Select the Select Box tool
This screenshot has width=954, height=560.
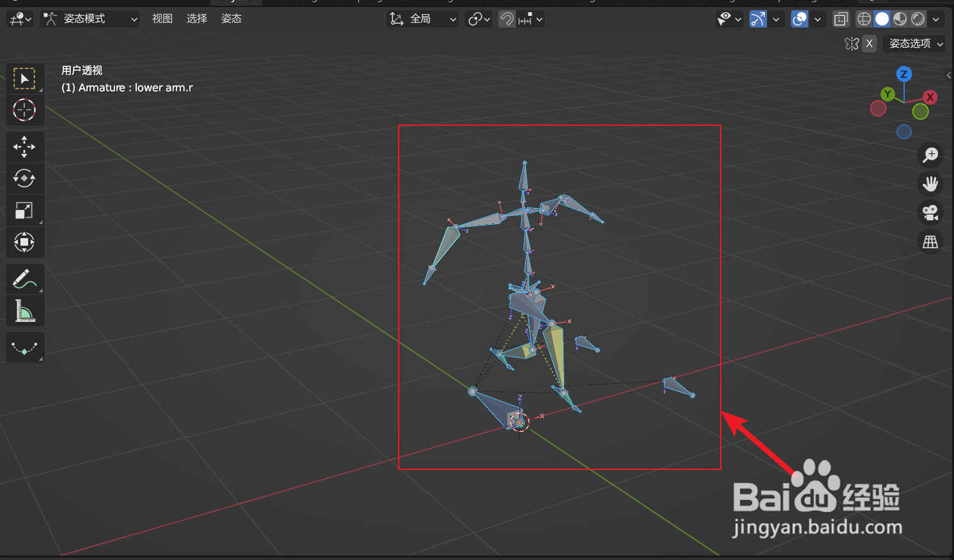coord(25,79)
